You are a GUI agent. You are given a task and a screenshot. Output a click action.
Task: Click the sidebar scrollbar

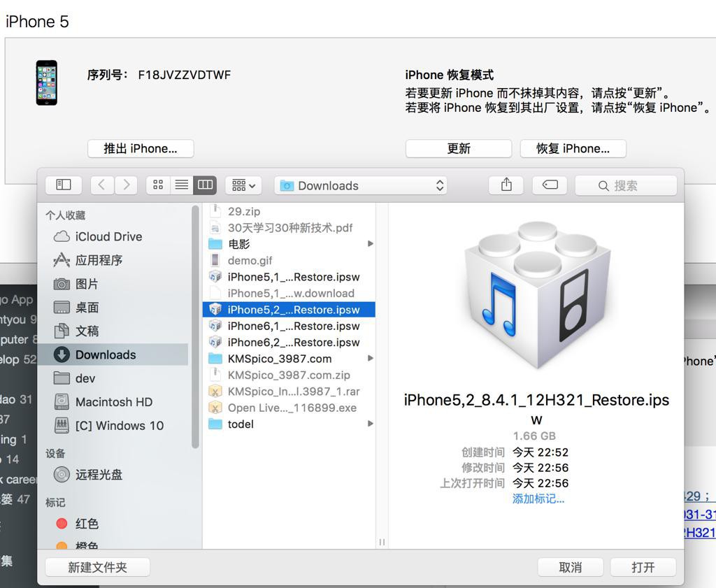[x=196, y=327]
